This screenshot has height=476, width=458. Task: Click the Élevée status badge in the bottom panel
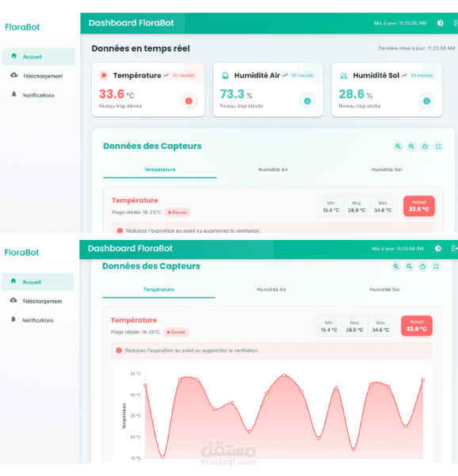(x=176, y=332)
